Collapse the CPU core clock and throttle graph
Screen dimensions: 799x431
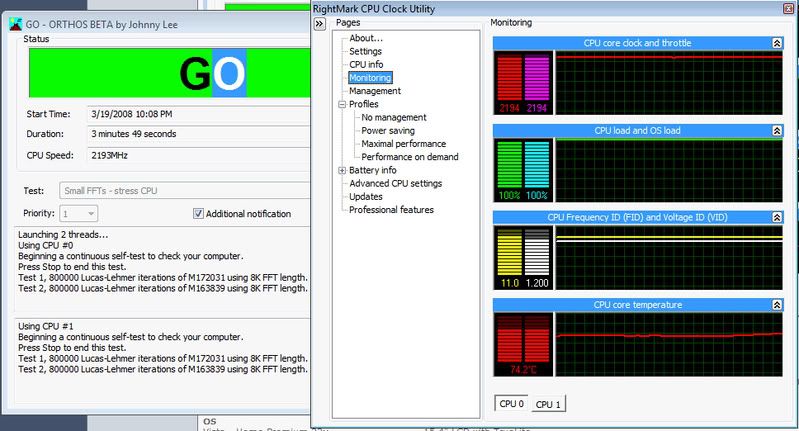coord(777,43)
